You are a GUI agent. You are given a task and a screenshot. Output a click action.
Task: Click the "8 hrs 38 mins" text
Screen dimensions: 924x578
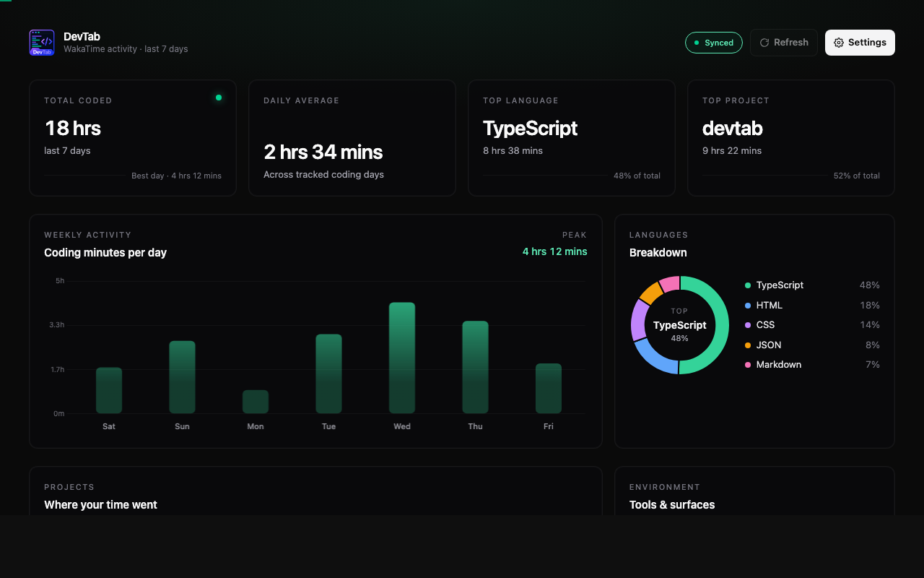coord(513,151)
